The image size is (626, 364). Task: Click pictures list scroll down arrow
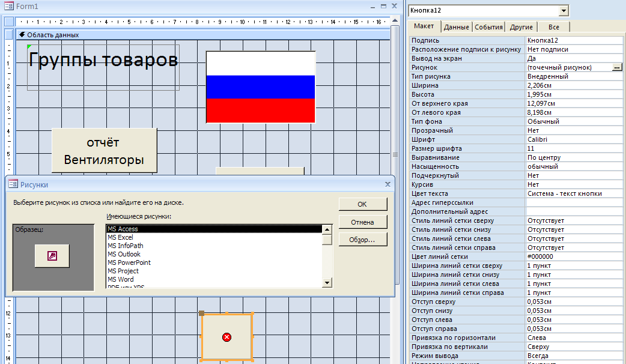[327, 282]
